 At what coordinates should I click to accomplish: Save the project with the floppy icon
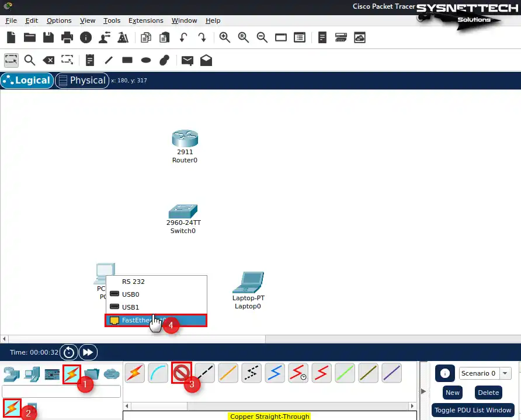coord(48,37)
